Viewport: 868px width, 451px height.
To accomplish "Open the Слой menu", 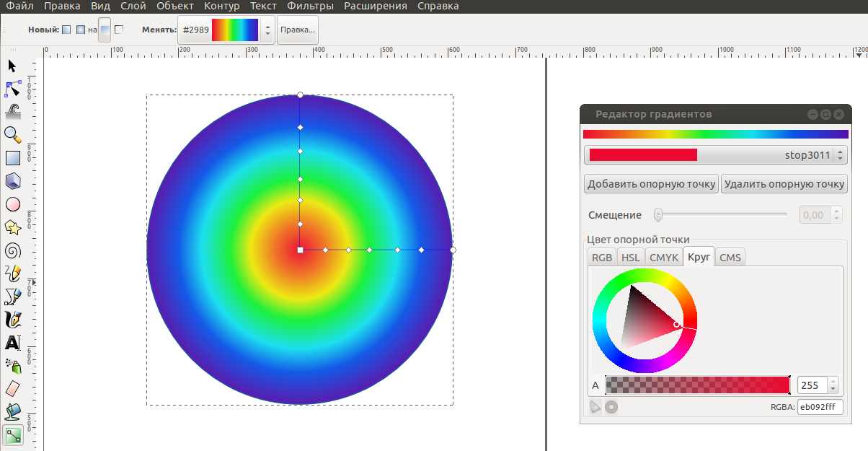I will (x=133, y=6).
